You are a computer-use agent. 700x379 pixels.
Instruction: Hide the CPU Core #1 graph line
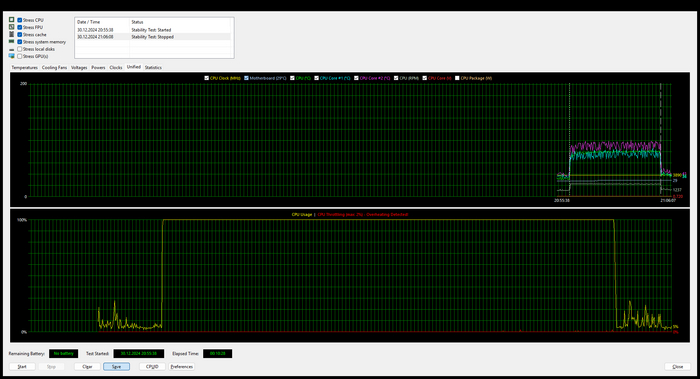(x=317, y=78)
